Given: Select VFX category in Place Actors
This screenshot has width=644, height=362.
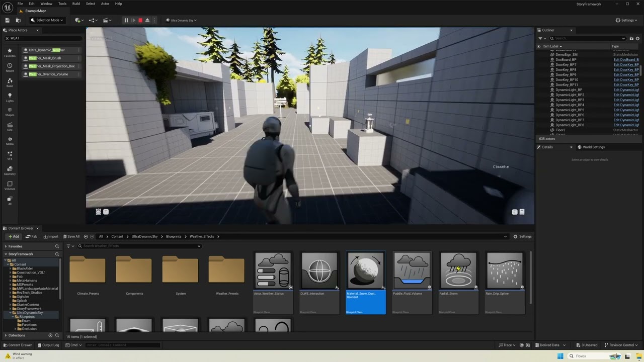Looking at the screenshot, I should (10, 155).
